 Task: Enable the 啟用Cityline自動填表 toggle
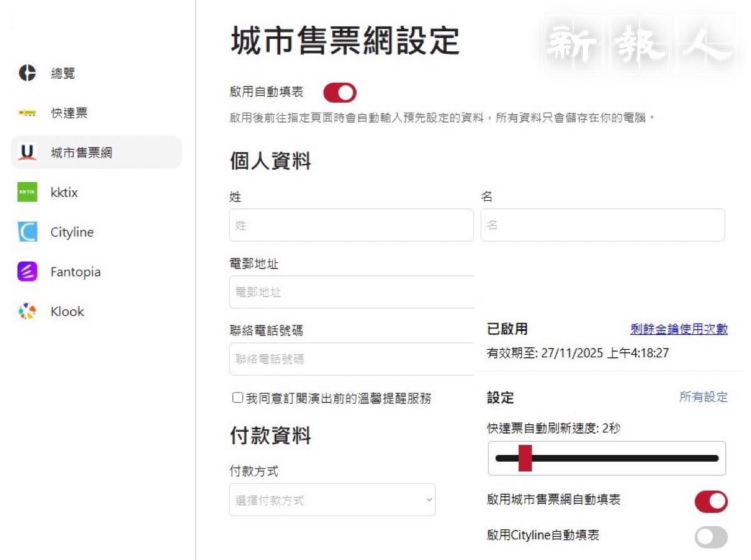tap(711, 537)
